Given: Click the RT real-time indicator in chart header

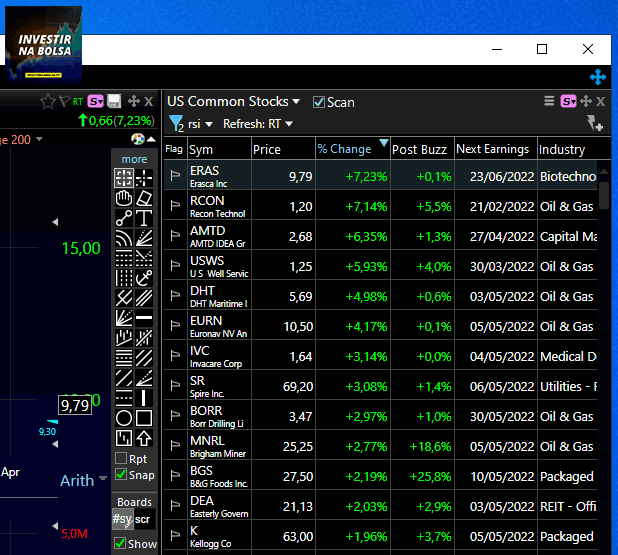Looking at the screenshot, I should tap(78, 102).
